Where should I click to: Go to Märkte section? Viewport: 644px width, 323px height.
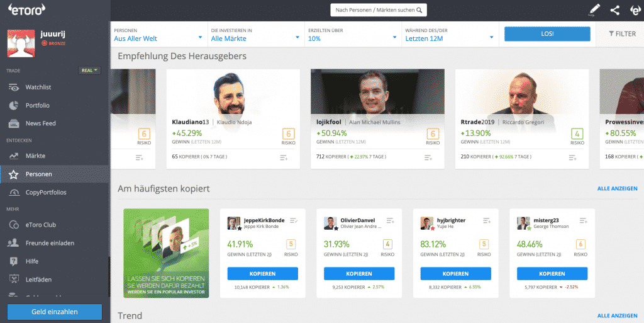[55, 156]
